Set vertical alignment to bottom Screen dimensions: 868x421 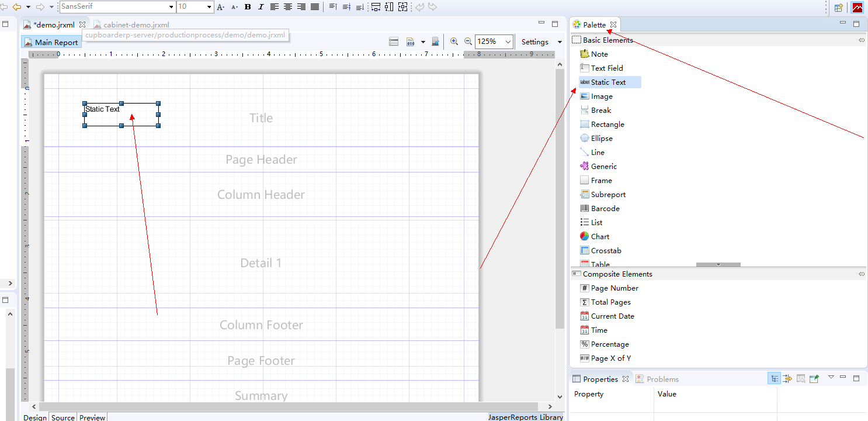(359, 7)
